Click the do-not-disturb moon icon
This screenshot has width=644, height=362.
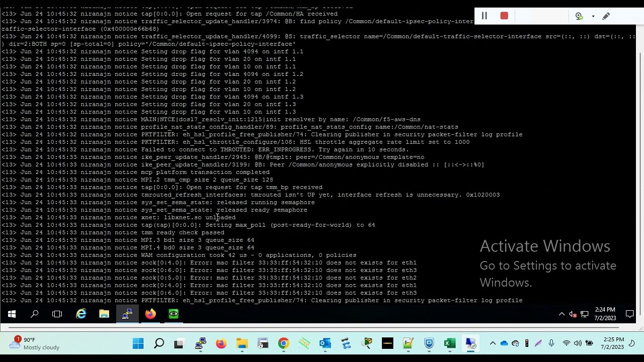pos(632,343)
